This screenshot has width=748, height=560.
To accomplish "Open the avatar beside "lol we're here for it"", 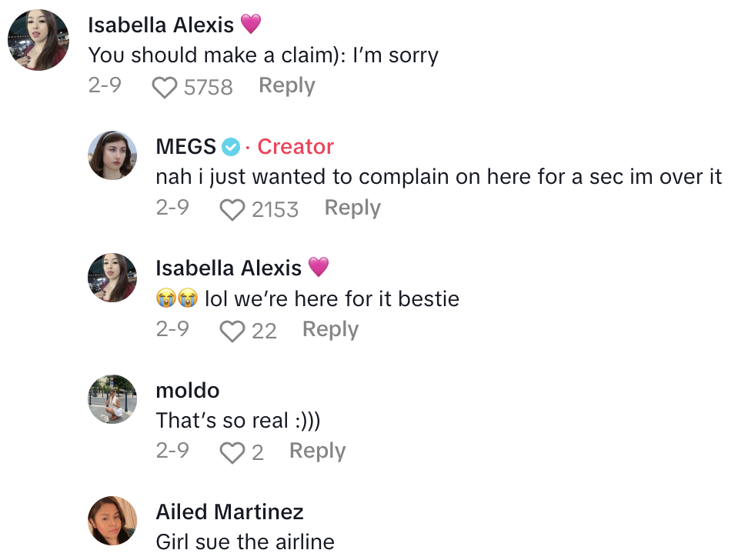I will pos(112,277).
